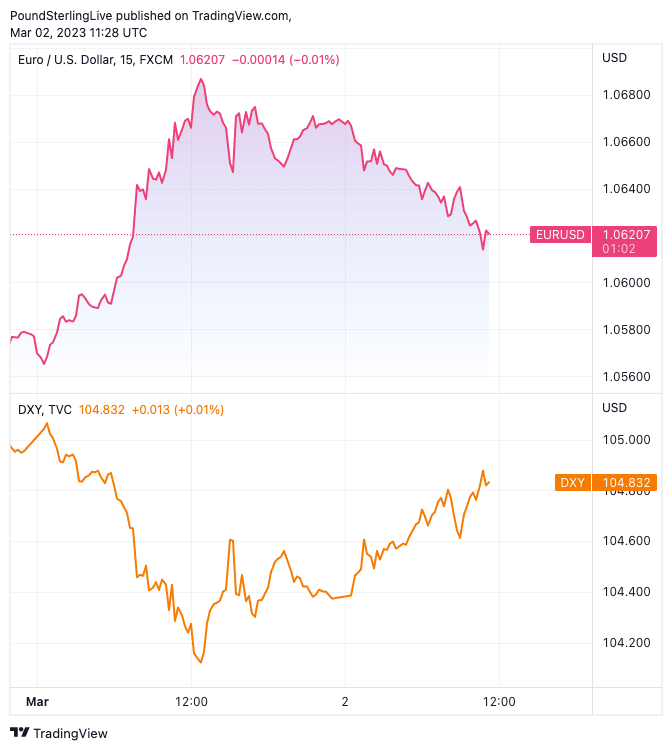The height and width of the screenshot is (750, 672).
Task: Click the first 12:00 time axis label
Action: 191,702
